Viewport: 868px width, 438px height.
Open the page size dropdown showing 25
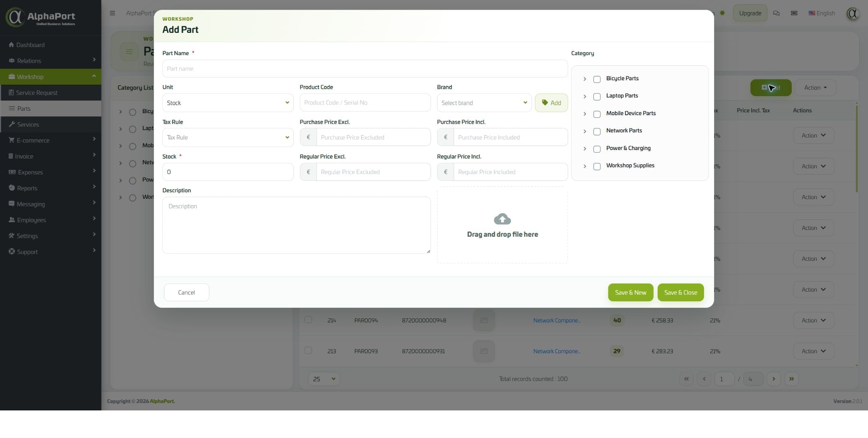tap(324, 379)
